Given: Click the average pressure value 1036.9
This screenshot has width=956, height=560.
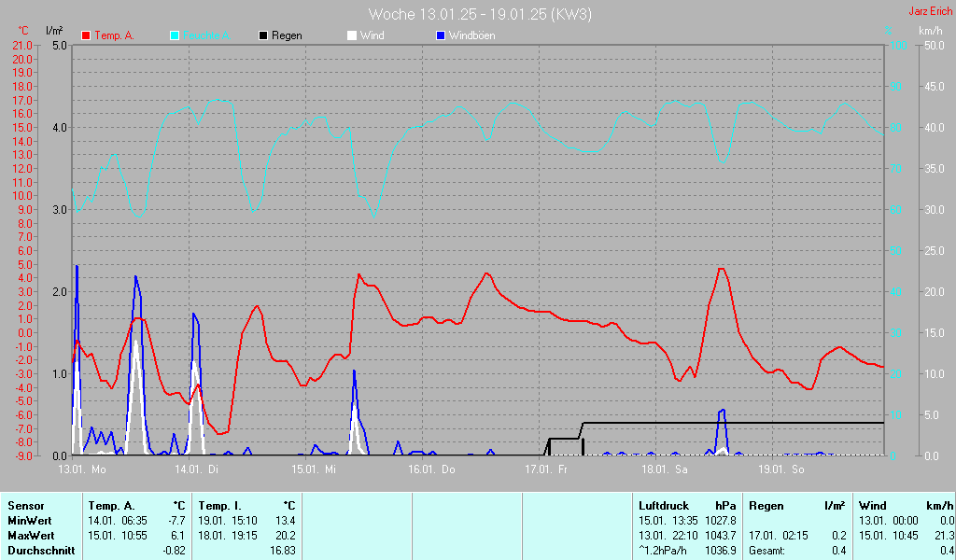Looking at the screenshot, I should pos(721,551).
